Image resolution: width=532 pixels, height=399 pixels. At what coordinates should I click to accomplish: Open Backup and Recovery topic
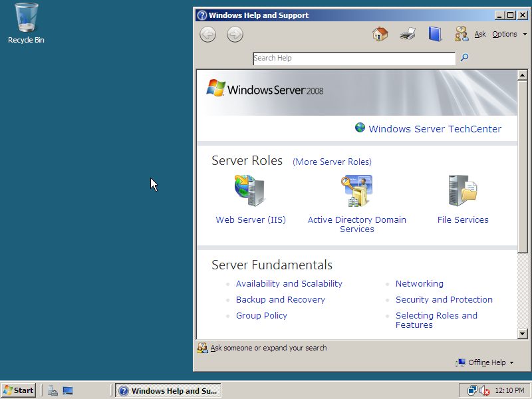pyautogui.click(x=280, y=299)
